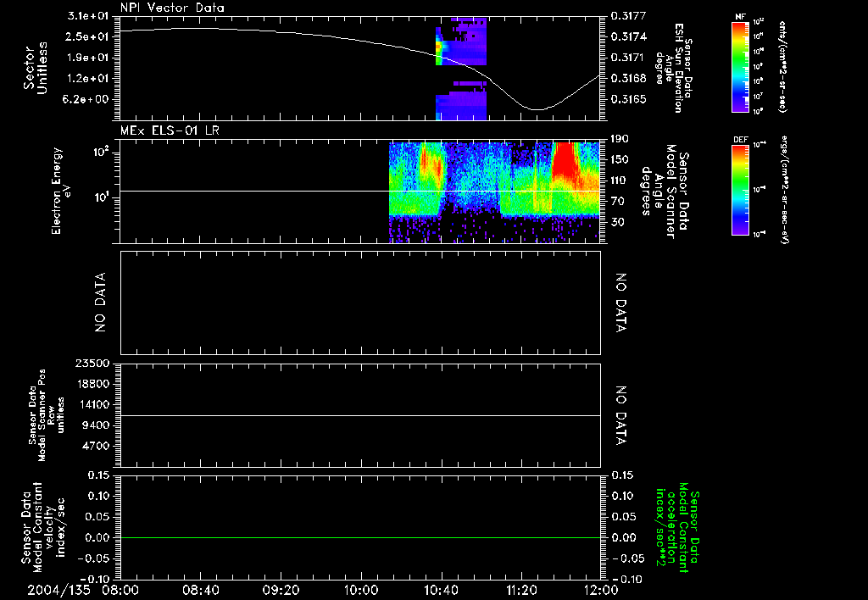Click the electron energy 10² tick label
Viewport: 868px width, 600px height.
coord(102,153)
